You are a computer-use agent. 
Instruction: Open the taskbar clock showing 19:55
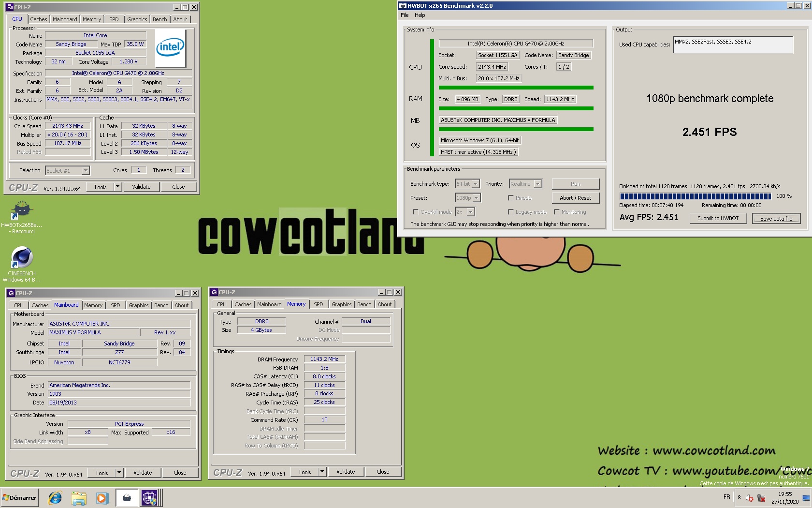tap(785, 498)
